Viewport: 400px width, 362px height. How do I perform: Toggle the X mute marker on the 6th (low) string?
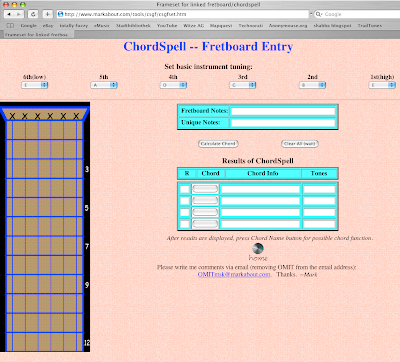(12, 116)
